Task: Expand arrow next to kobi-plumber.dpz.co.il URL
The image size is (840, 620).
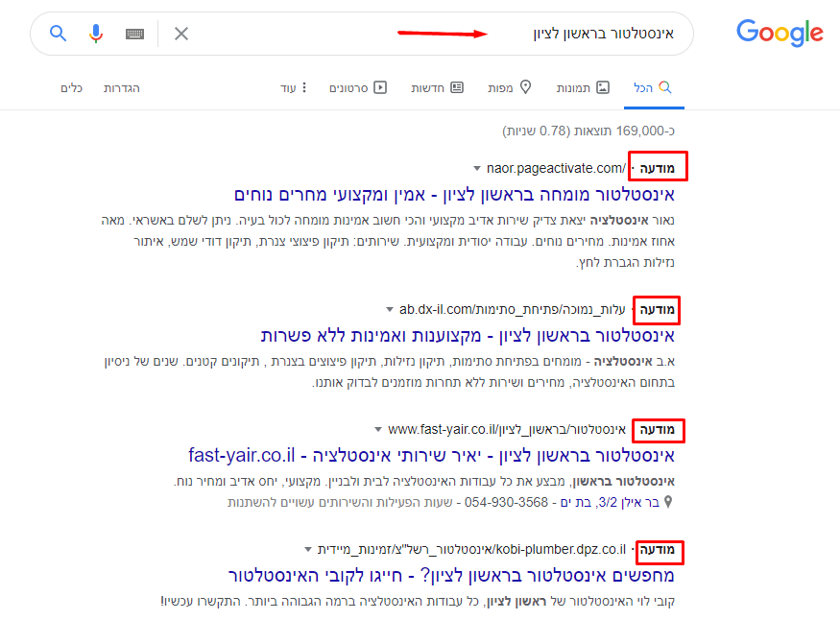Action: 307,549
